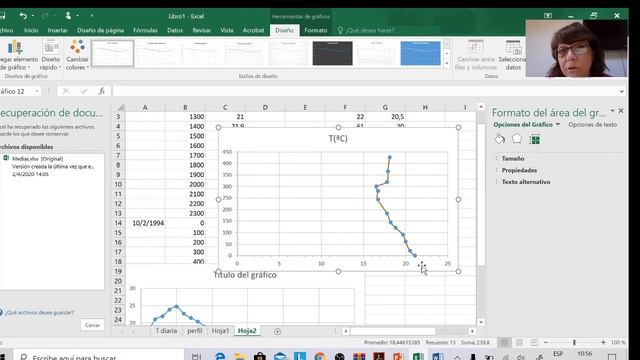Screen dimensions: 640x360
Task: Open the format pane options dropdown arrow
Action: pyautogui.click(x=612, y=111)
